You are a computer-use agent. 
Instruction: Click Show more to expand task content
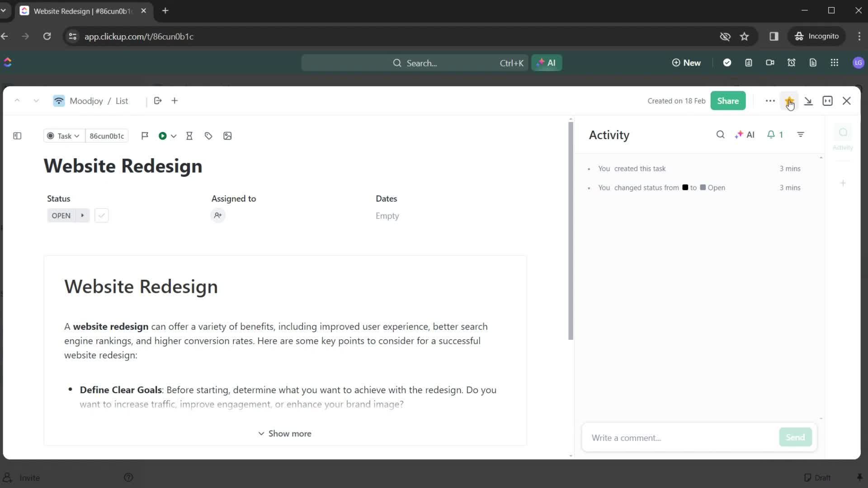(x=285, y=433)
